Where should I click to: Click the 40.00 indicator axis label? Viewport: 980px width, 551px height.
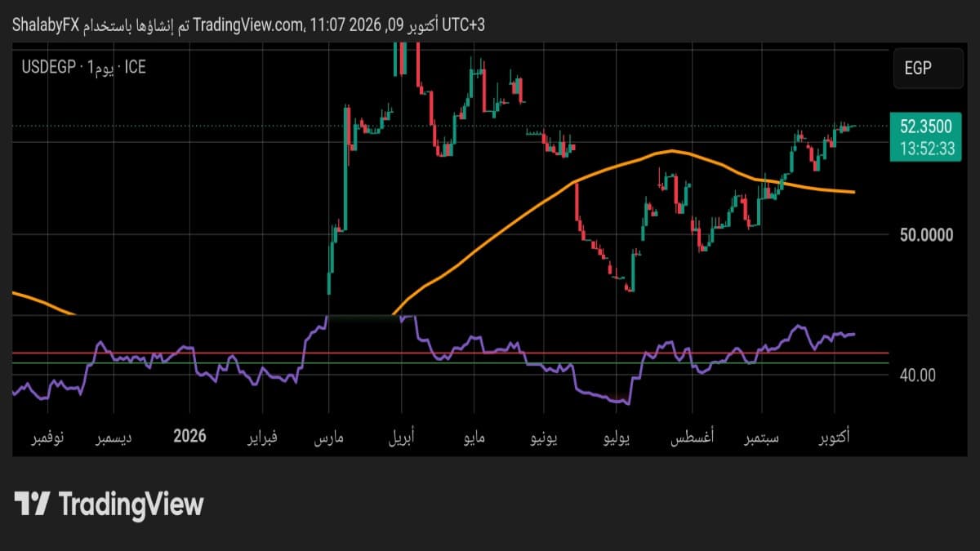919,375
